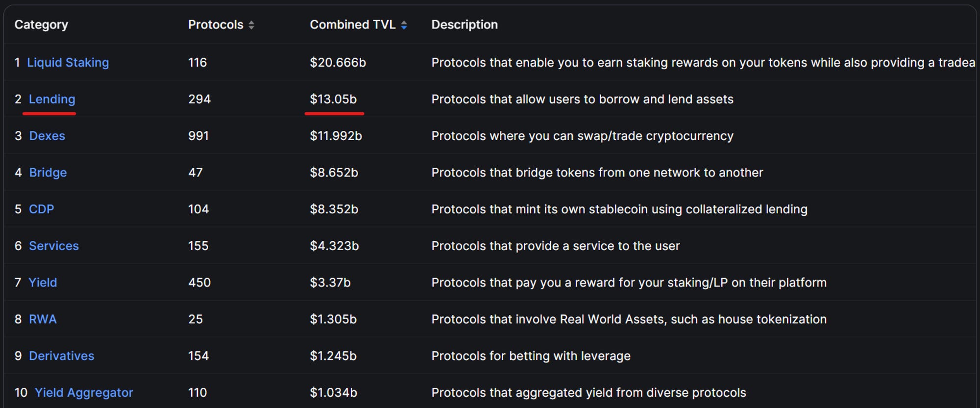Select Liquid Staking TVL value $20.666b
The width and height of the screenshot is (980, 408).
pyautogui.click(x=338, y=62)
